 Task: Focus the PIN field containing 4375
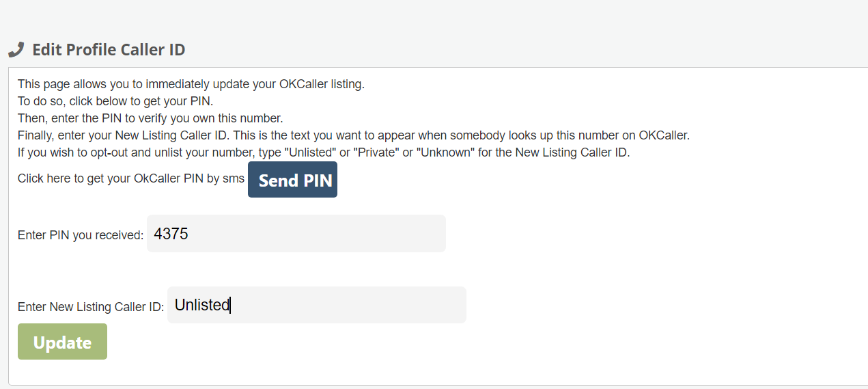[x=296, y=234]
